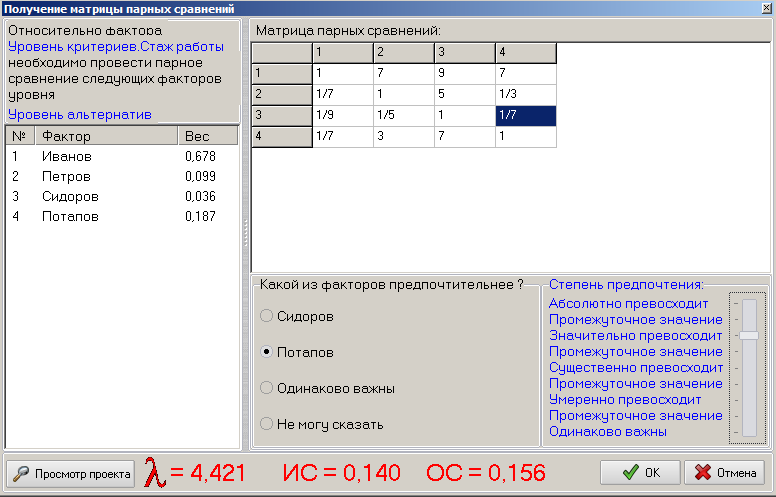This screenshot has height=497, width=776.
Task: Click the Вес column header
Action: [x=208, y=136]
